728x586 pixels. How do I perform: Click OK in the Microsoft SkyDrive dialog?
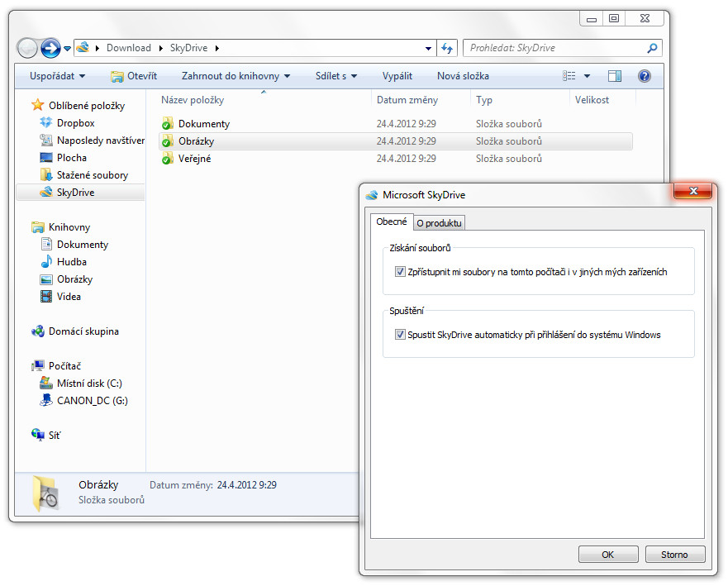point(607,555)
